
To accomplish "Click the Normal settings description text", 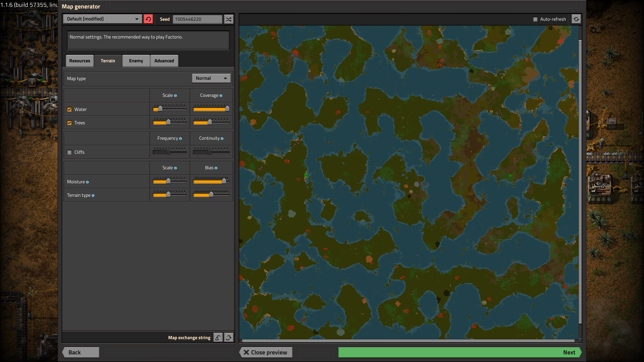I will point(126,37).
